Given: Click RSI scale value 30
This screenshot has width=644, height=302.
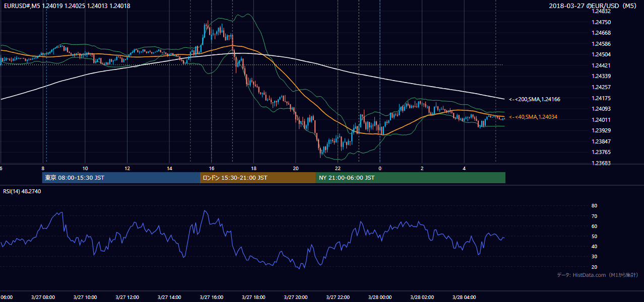Looking at the screenshot, I should (x=594, y=257).
